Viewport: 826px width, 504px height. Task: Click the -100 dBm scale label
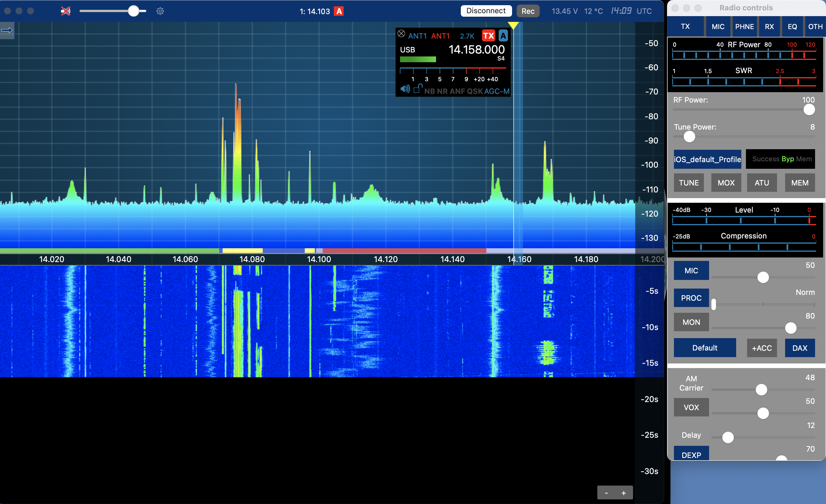coord(649,165)
